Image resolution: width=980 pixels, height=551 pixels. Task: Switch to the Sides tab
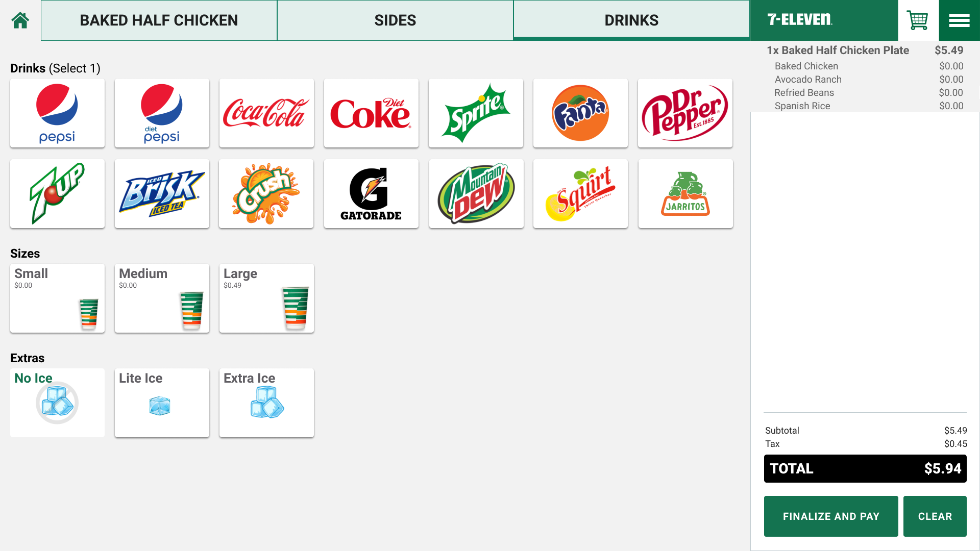coord(395,20)
